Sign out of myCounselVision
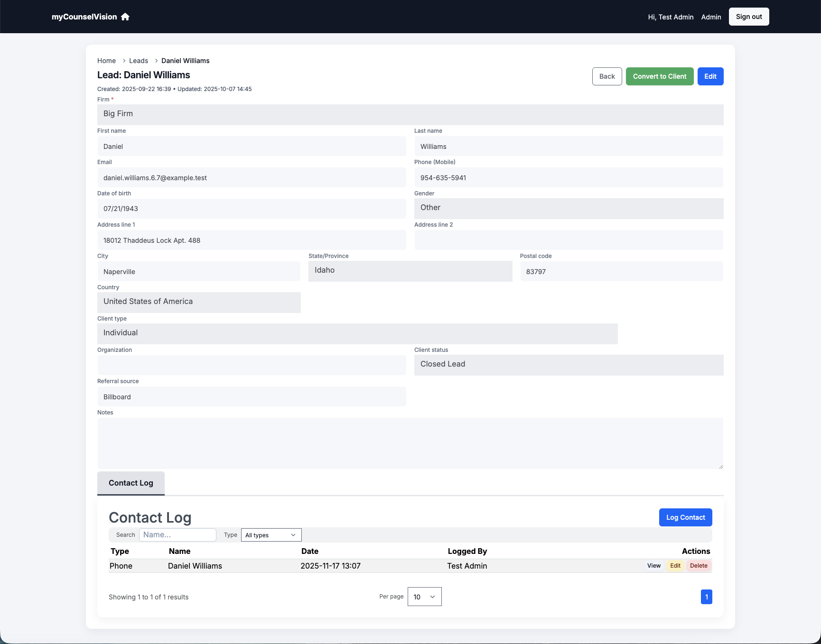Viewport: 821px width, 644px height. pos(748,16)
